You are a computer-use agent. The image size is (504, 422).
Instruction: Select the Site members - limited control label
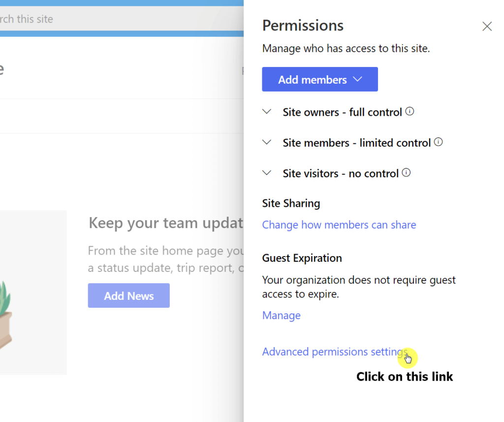tap(357, 143)
